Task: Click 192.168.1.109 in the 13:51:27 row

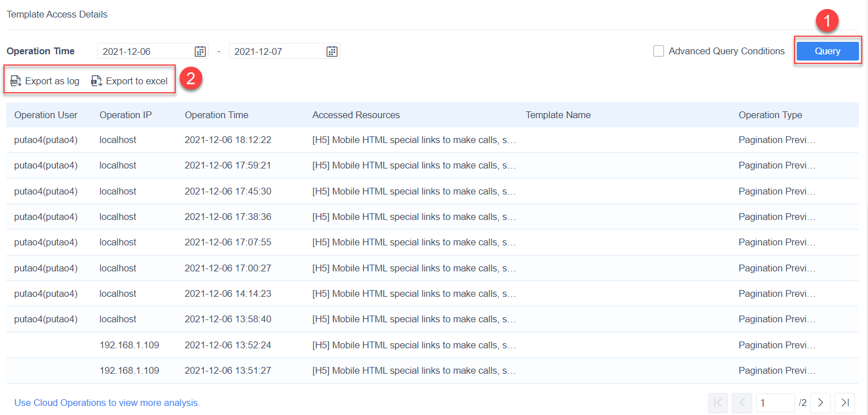Action: [x=129, y=370]
